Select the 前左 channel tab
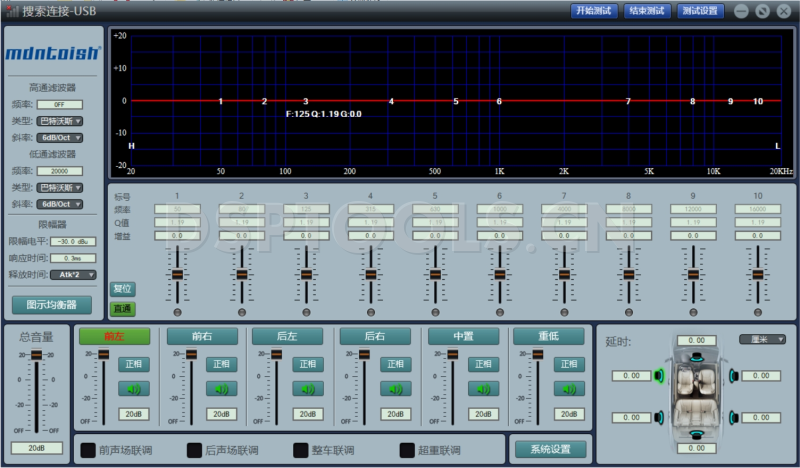Viewport: 800px width, 468px height. (x=114, y=337)
